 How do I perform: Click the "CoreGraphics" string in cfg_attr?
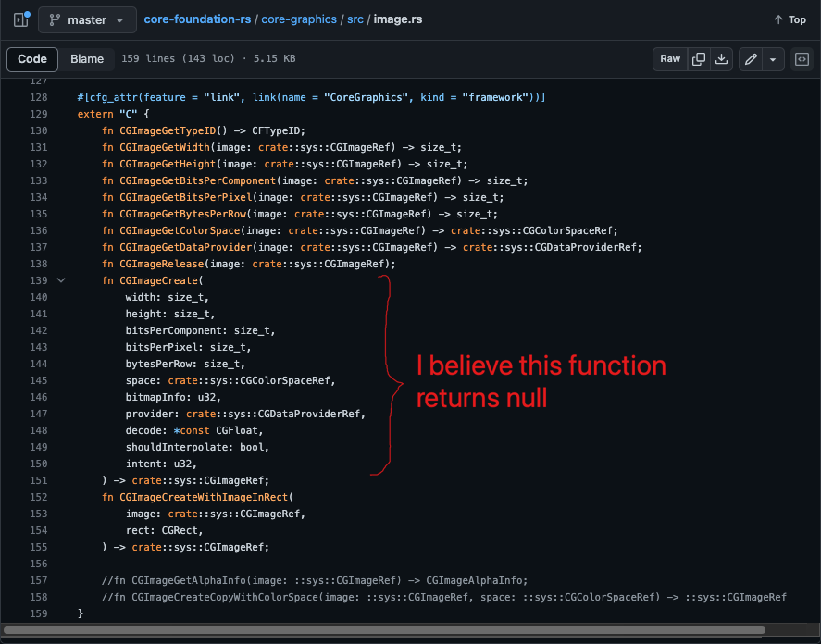366,97
